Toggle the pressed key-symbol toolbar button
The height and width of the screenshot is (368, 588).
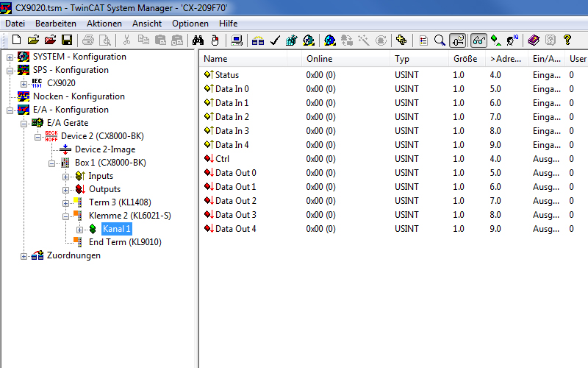click(458, 40)
